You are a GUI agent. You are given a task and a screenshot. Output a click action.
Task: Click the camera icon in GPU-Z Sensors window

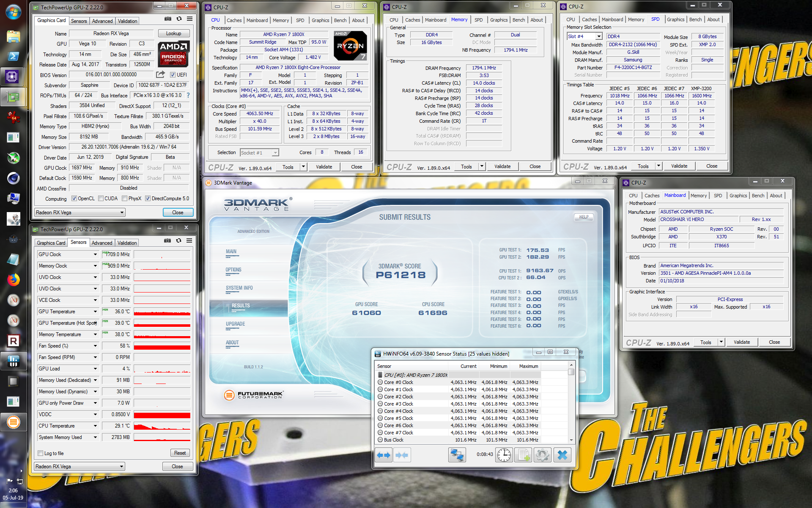pyautogui.click(x=167, y=240)
